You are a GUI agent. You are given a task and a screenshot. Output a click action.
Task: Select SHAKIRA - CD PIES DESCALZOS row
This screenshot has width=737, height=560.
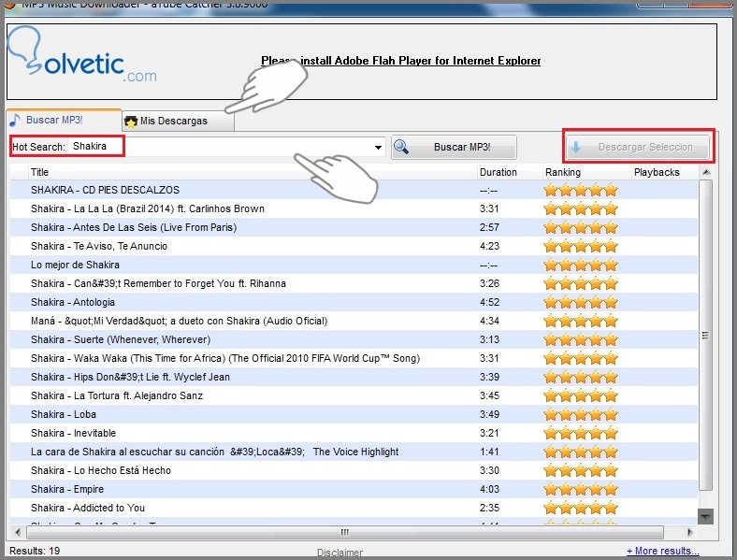[354, 190]
